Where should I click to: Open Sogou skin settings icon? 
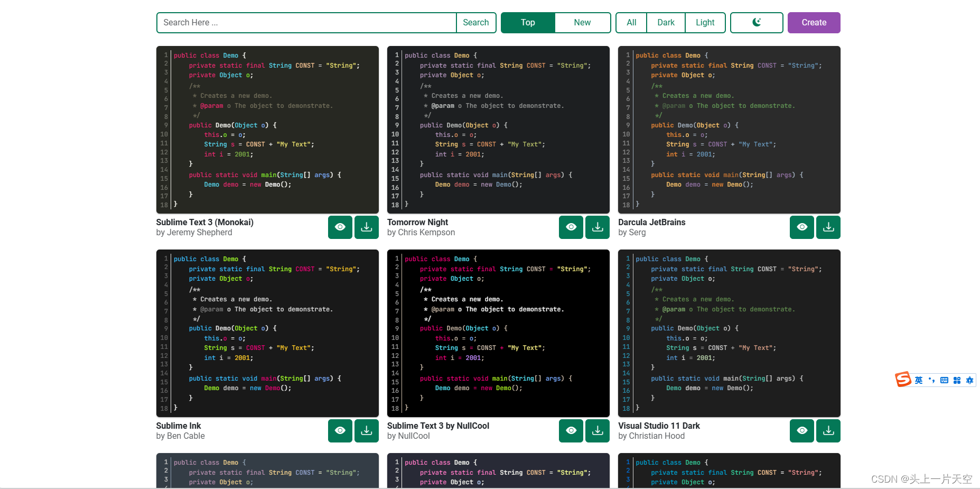click(969, 380)
